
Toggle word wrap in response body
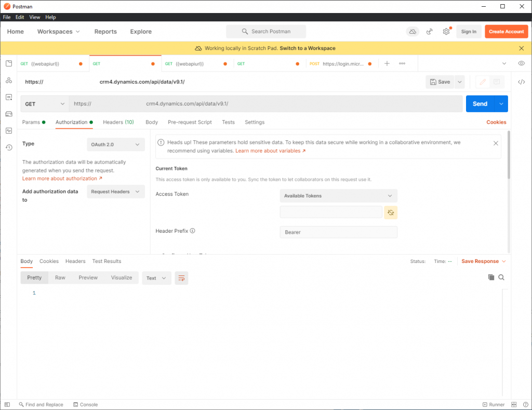181,278
